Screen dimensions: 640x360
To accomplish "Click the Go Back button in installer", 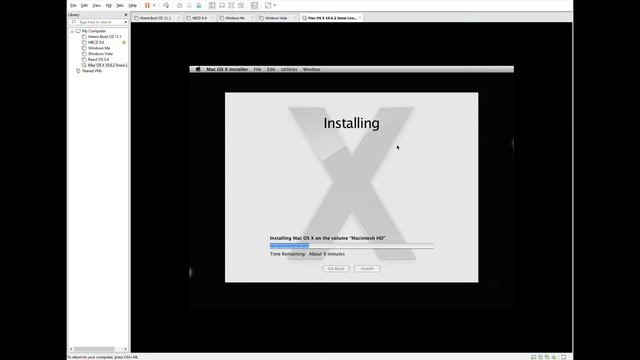I will [336, 269].
